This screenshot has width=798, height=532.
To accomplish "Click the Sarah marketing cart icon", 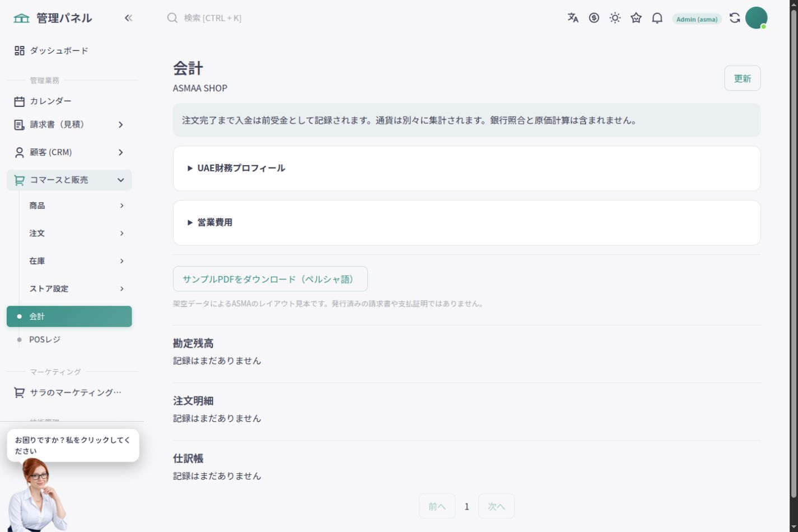I will pos(20,393).
